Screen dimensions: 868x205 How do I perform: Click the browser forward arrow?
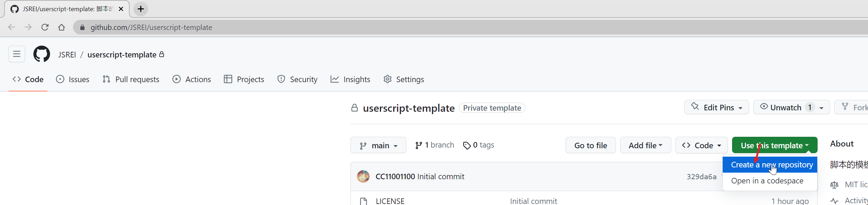(28, 27)
